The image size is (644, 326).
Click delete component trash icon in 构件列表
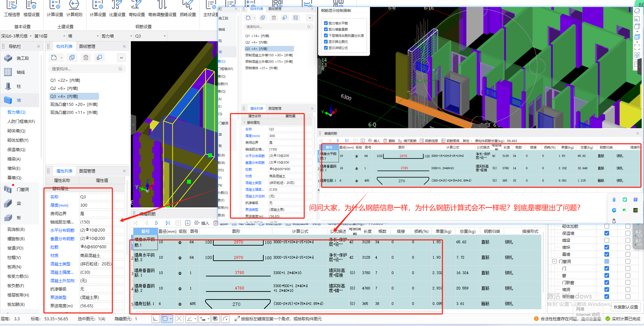pyautogui.click(x=86, y=58)
